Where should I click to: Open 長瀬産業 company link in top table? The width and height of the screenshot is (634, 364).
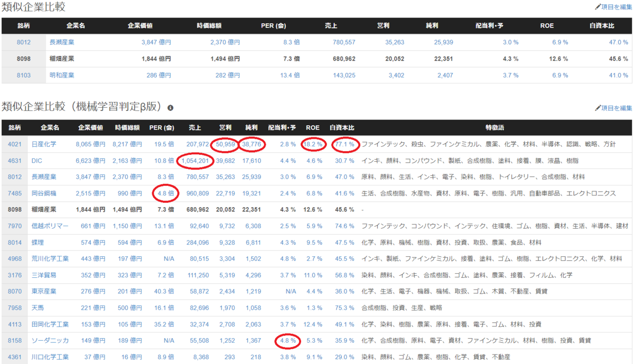(x=62, y=42)
